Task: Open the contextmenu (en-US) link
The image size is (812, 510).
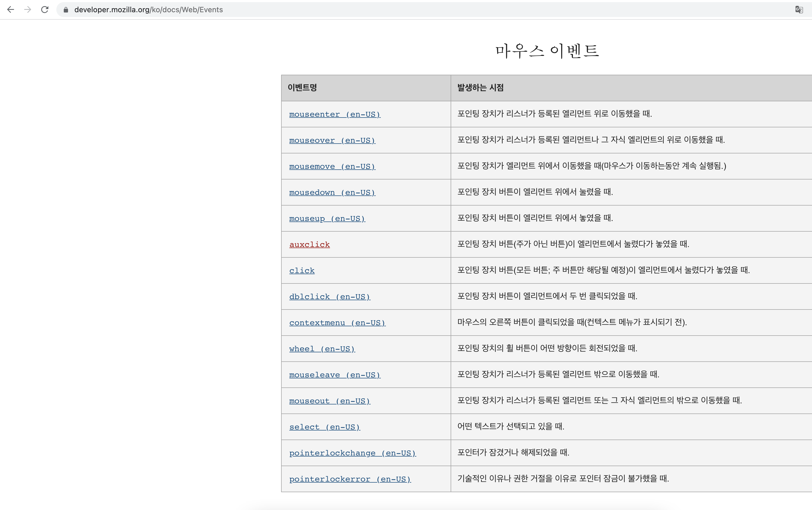Action: coord(337,323)
